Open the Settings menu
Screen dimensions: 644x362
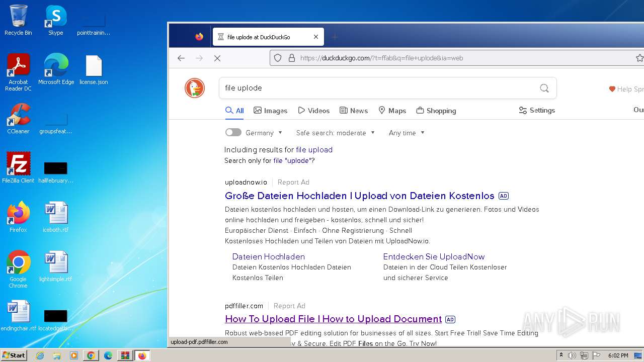point(537,111)
